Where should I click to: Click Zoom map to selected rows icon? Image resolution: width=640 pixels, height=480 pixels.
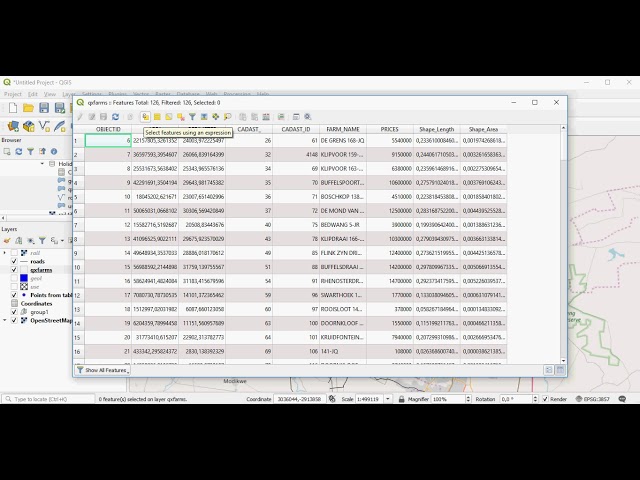[227, 117]
